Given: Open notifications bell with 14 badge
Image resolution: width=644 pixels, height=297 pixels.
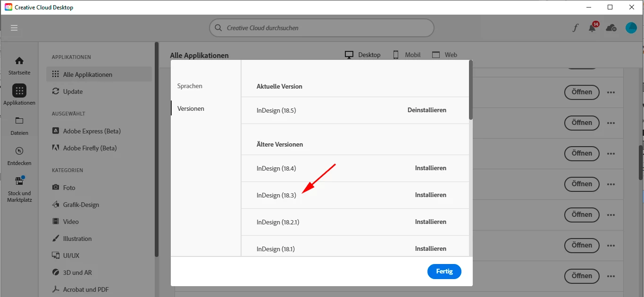Looking at the screenshot, I should pos(593,27).
